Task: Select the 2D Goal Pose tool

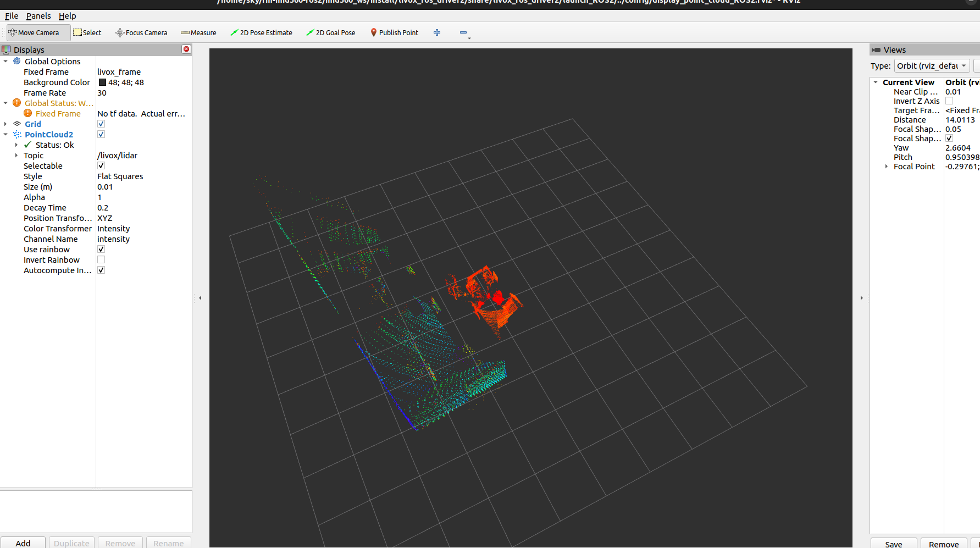Action: tap(331, 33)
